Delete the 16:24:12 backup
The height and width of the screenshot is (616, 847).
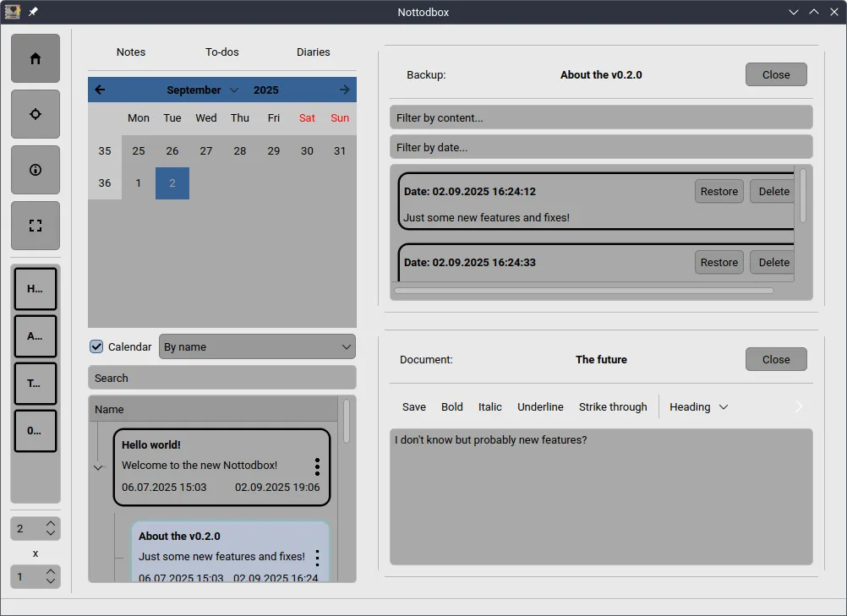773,191
